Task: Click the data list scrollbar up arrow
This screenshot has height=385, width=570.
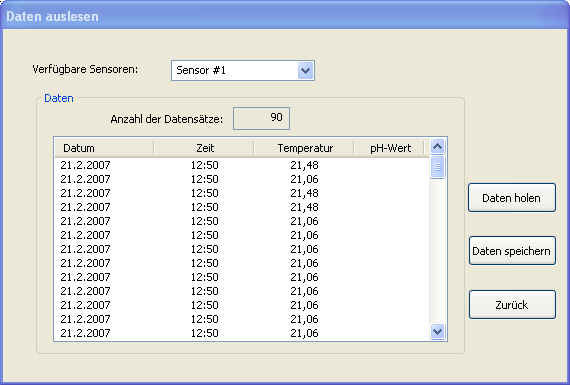Action: coord(437,147)
